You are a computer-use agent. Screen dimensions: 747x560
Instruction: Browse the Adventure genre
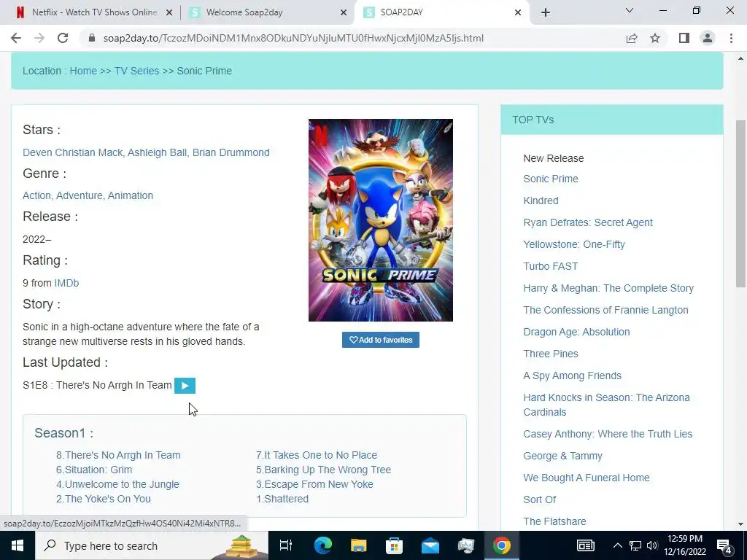[79, 195]
